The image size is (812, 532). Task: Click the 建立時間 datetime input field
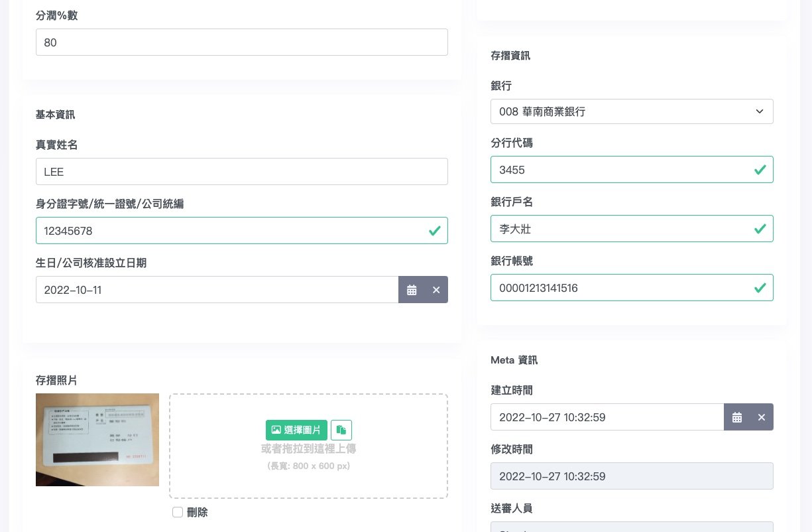click(607, 417)
